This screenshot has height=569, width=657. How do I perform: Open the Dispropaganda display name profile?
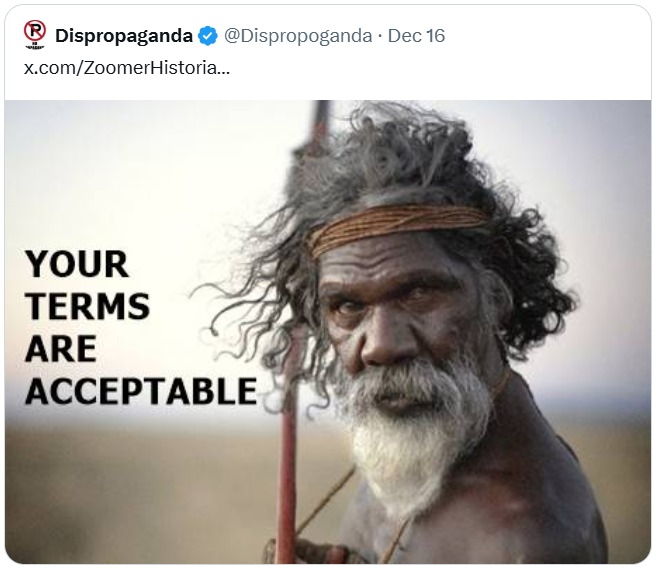pos(124,36)
